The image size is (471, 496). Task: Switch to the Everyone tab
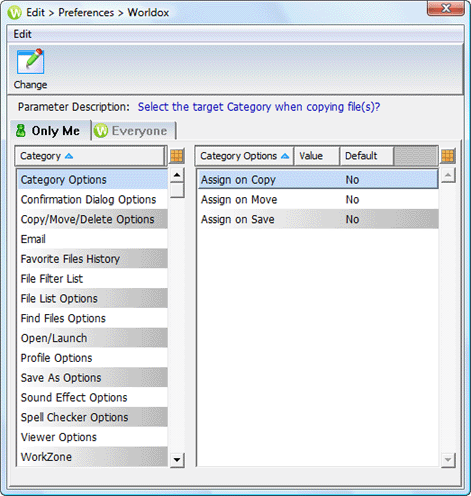point(134,131)
